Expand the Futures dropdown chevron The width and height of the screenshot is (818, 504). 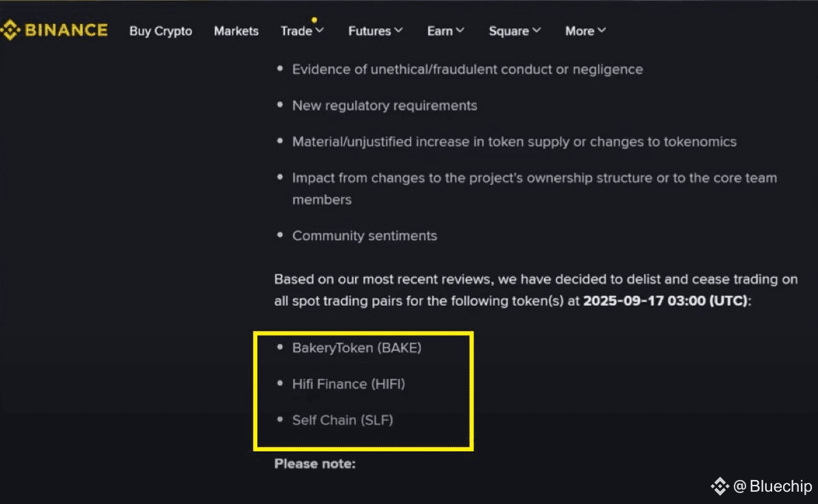pyautogui.click(x=398, y=31)
